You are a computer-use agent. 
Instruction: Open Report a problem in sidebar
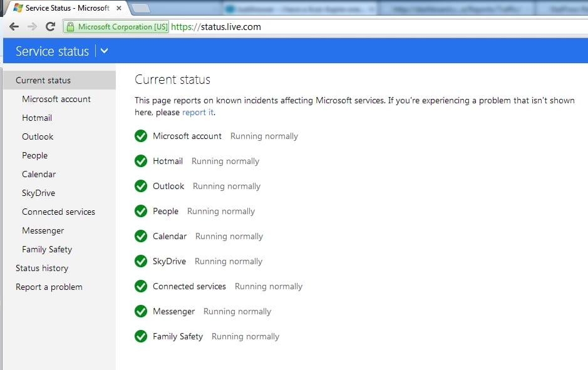tap(49, 287)
